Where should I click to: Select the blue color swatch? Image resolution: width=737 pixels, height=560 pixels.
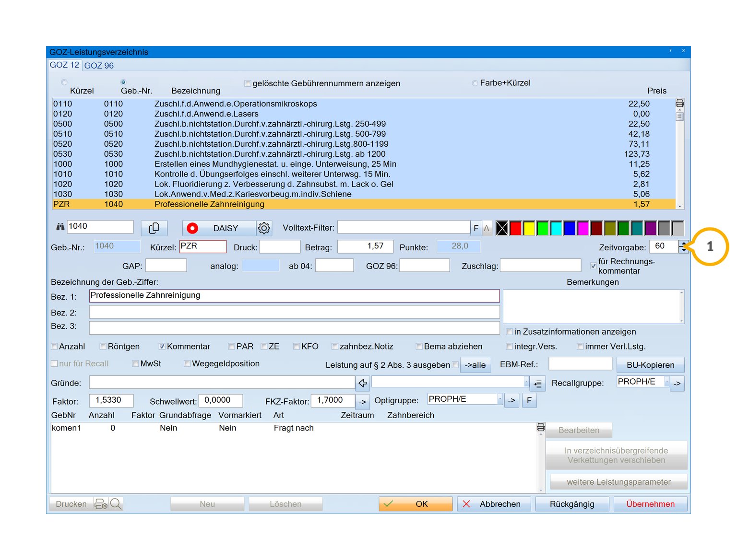(x=570, y=228)
